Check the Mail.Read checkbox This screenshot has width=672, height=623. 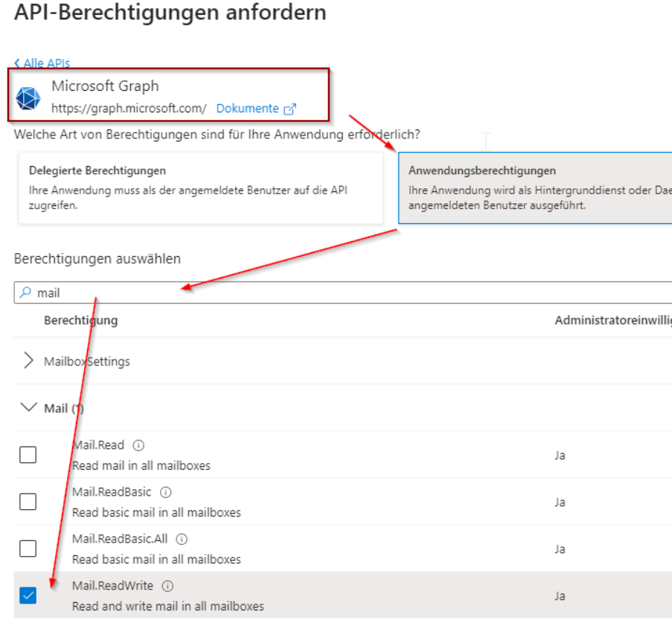pyautogui.click(x=28, y=455)
